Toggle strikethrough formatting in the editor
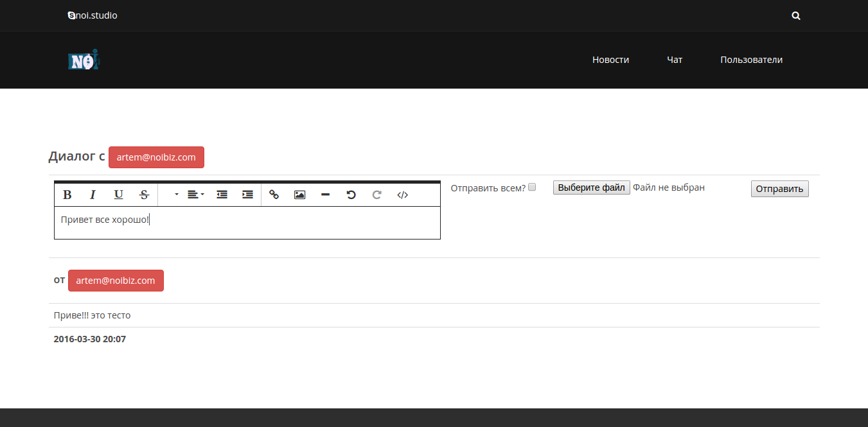868x427 pixels. 144,195
